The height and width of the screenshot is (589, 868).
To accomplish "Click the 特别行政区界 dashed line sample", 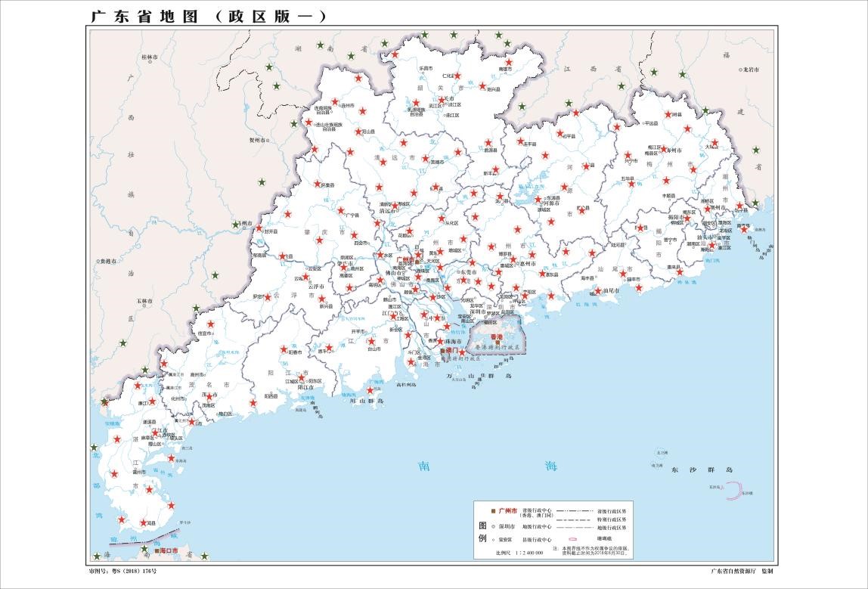I will coord(574,520).
